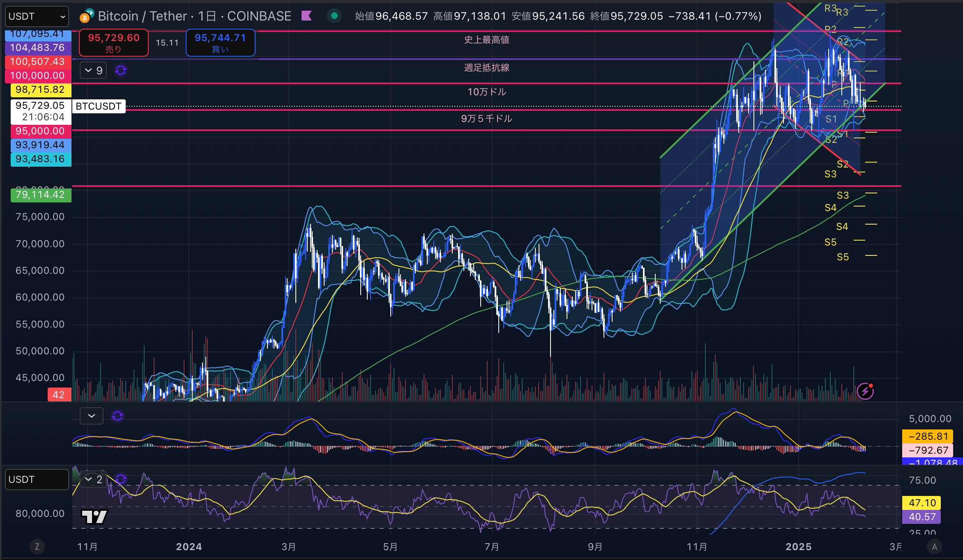Click the lightning bolt icon near volume bars
This screenshot has width=963, height=560.
point(865,391)
